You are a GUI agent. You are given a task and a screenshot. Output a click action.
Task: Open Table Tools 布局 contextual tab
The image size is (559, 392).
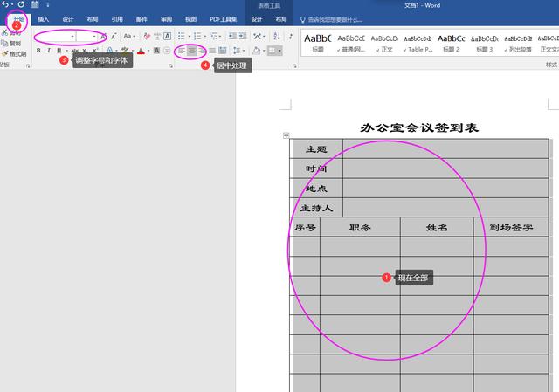(281, 19)
